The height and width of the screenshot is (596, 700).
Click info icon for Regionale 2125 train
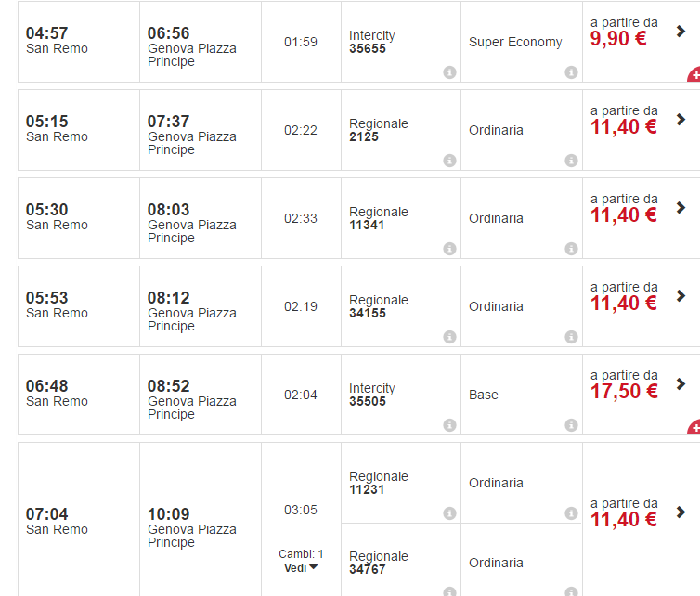[449, 161]
